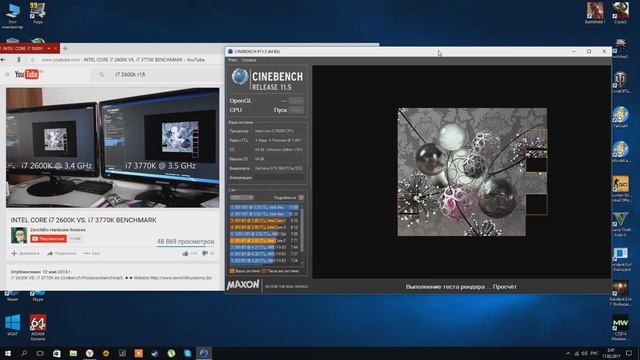Click the browser back arrow
640x360 pixels.
tap(3, 60)
